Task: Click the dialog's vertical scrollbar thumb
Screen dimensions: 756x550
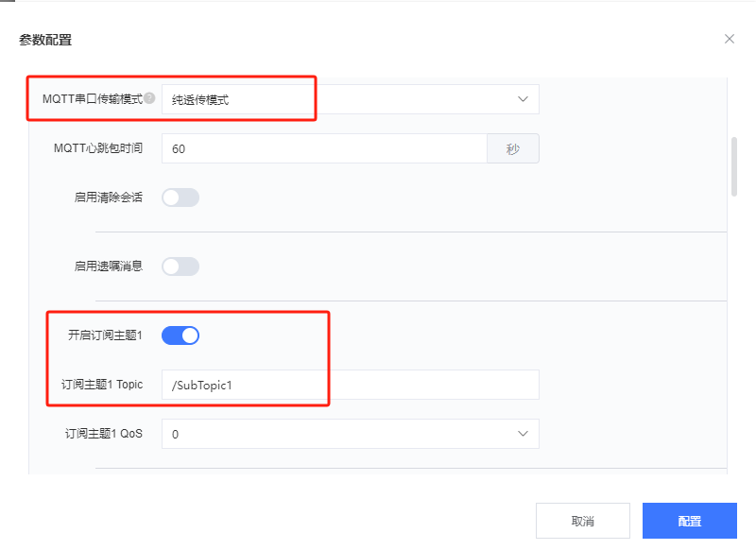Action: click(x=734, y=166)
